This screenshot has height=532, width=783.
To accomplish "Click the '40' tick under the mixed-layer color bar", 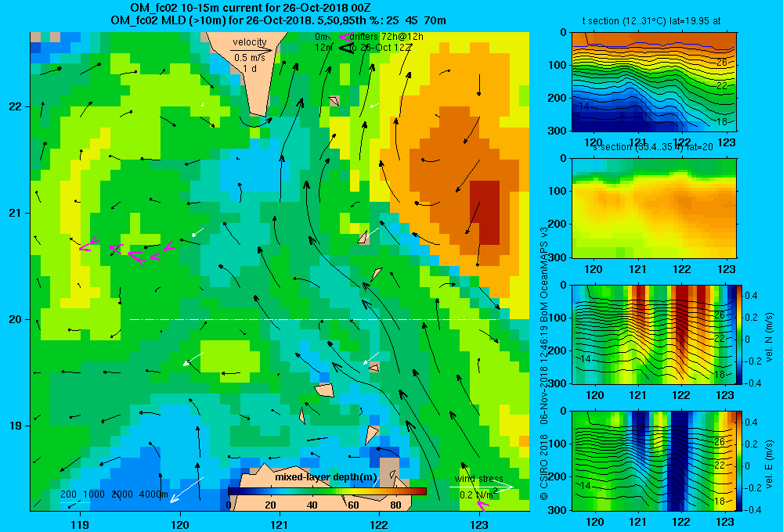I will pyautogui.click(x=312, y=505).
